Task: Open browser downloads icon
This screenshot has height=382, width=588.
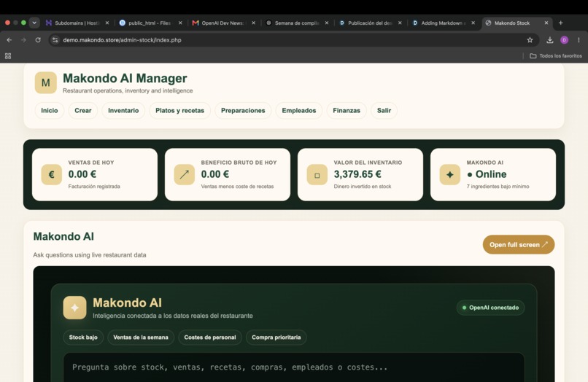Action: 550,40
